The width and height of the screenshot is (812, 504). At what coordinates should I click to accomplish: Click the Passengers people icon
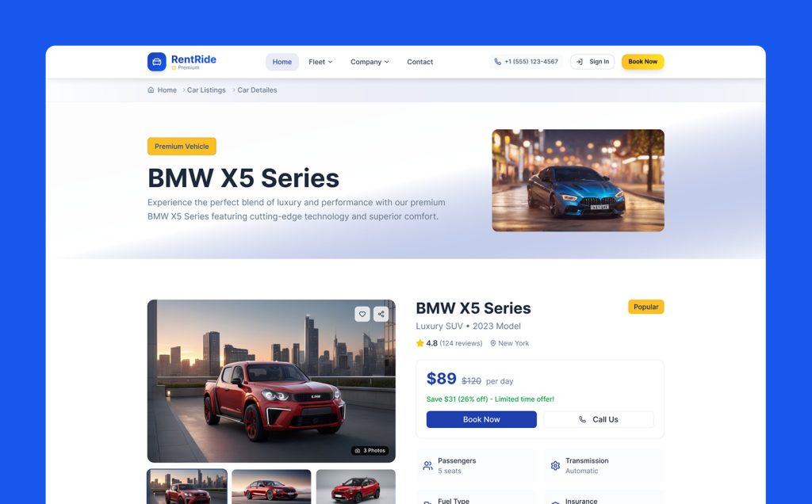(427, 466)
